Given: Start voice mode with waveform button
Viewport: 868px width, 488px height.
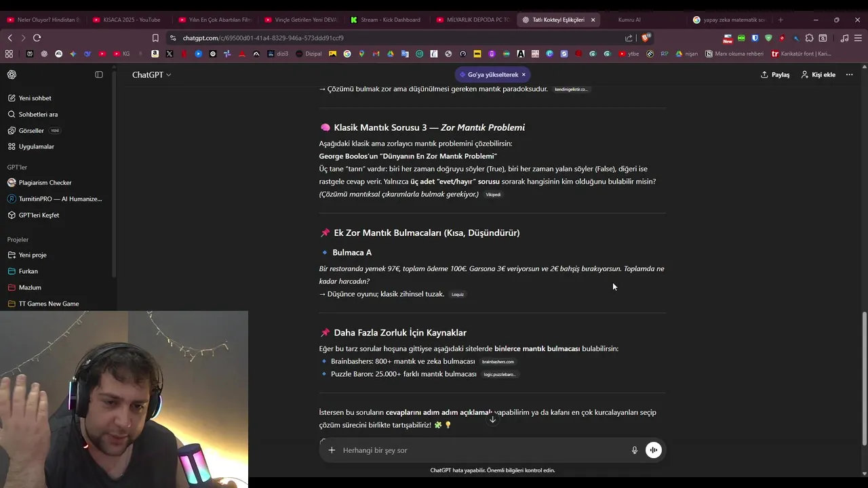Looking at the screenshot, I should point(654,450).
